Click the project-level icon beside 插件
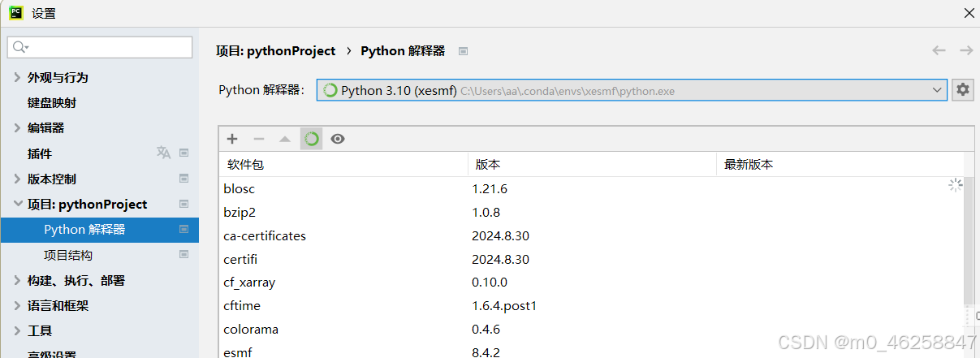The image size is (980, 358). tap(184, 153)
